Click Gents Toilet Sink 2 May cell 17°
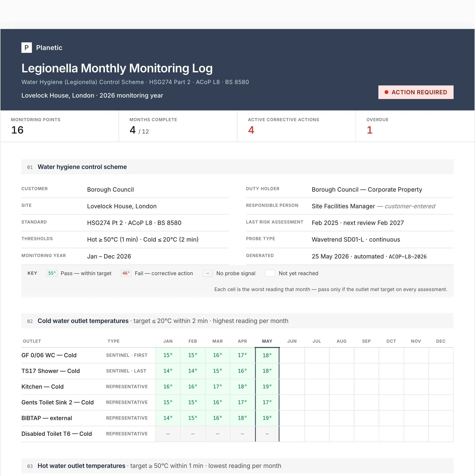Screen dimensions: 475x476 267,403
